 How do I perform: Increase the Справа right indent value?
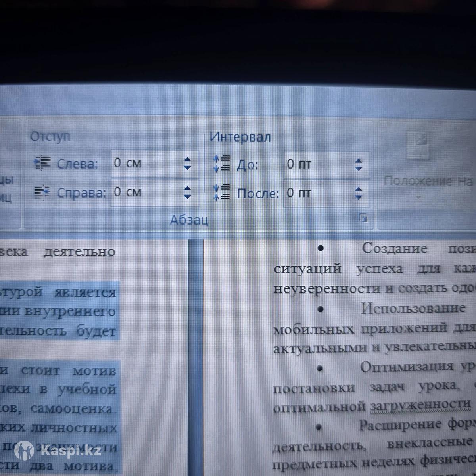click(188, 188)
